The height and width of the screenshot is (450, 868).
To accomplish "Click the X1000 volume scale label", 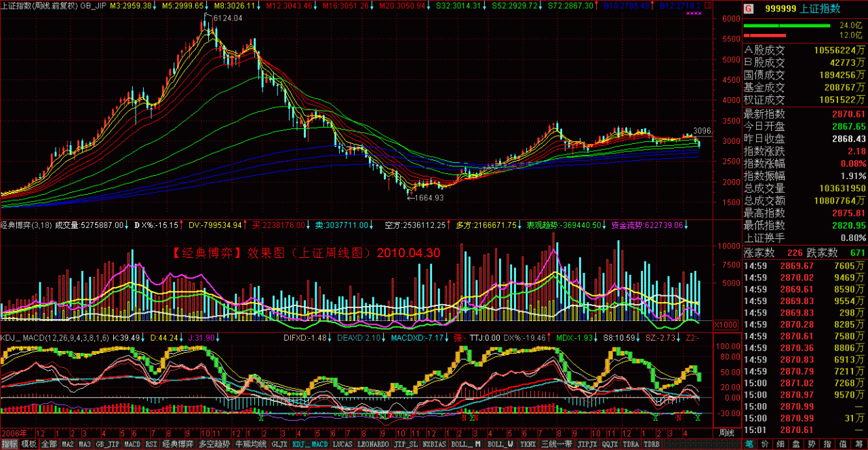I will [x=726, y=324].
